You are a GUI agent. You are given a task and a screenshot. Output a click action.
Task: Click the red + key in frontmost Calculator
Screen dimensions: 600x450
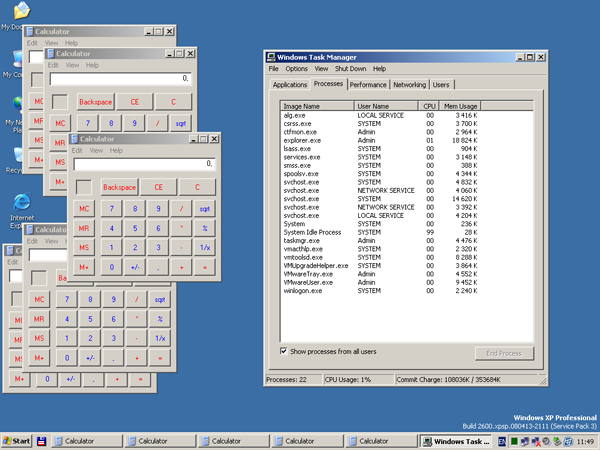[181, 267]
